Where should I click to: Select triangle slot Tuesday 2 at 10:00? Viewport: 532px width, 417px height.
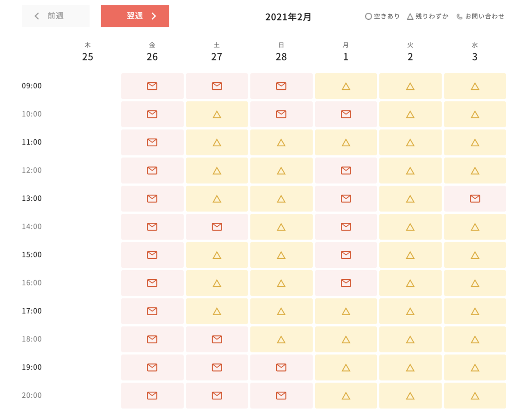pos(410,114)
